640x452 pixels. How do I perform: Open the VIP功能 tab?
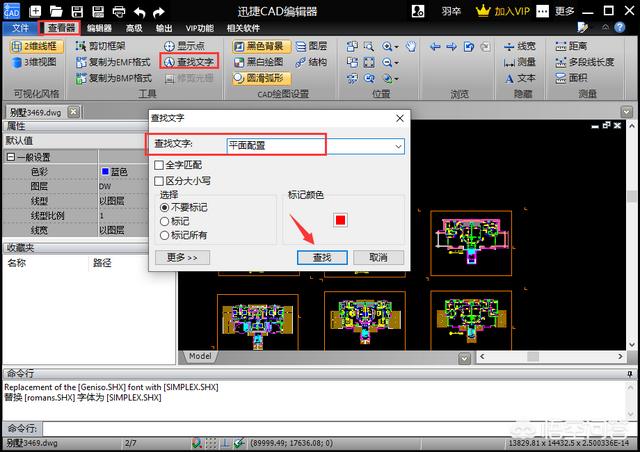click(200, 28)
